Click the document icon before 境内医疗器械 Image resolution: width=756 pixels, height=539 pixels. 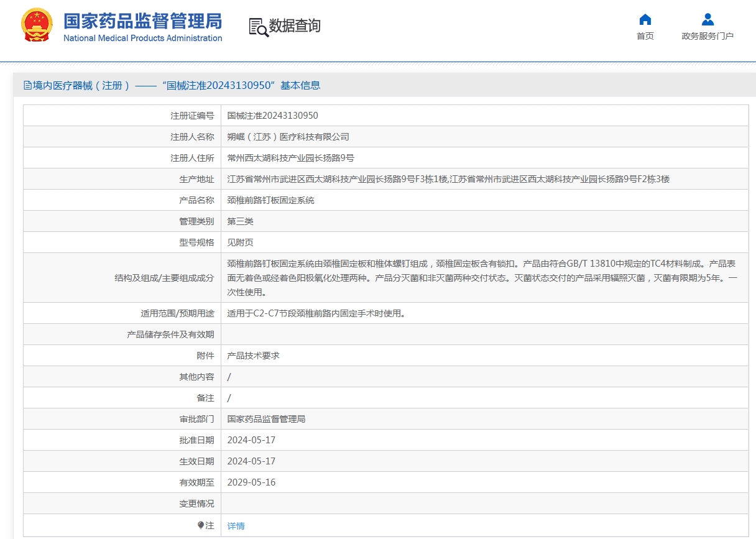27,85
